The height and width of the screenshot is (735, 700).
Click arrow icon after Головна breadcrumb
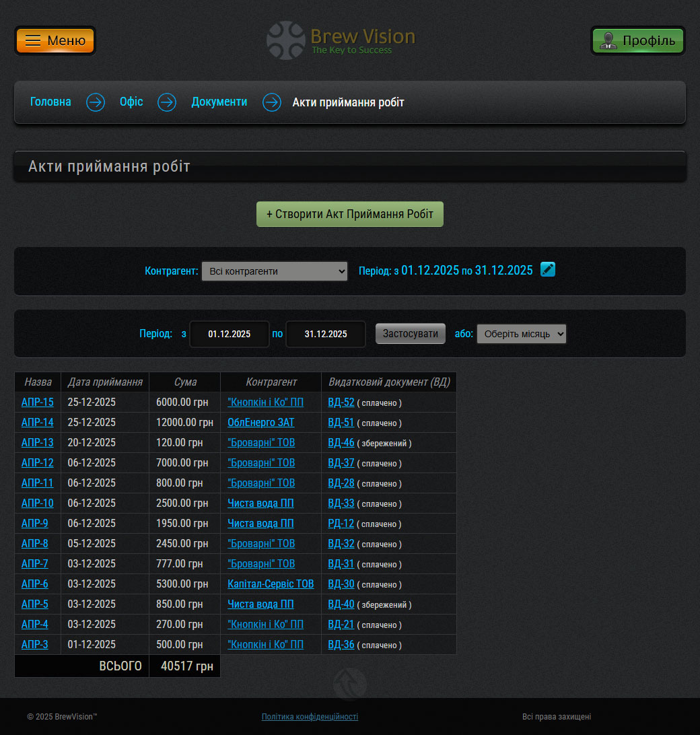[96, 102]
